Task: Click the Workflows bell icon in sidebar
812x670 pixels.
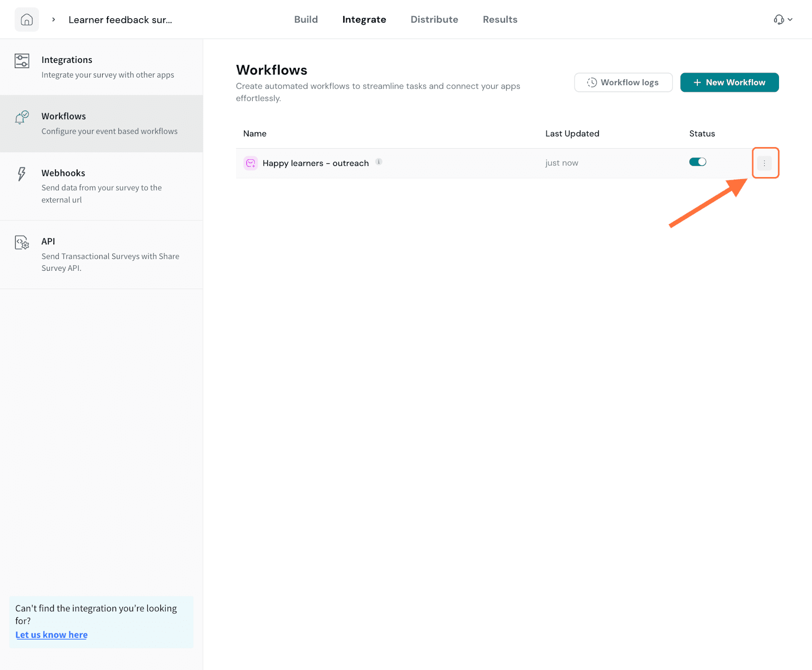Action: click(x=21, y=118)
